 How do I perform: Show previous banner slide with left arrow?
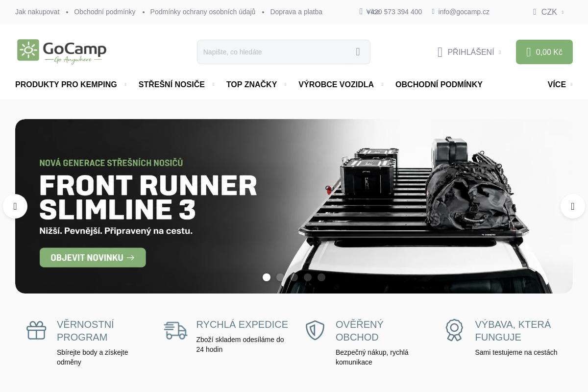coord(15,206)
